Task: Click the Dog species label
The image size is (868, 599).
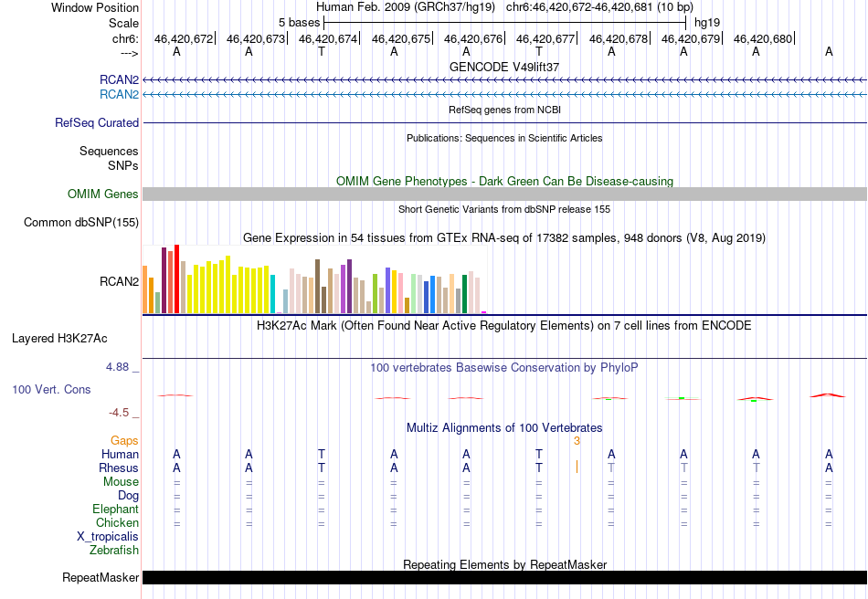Action: pos(128,496)
